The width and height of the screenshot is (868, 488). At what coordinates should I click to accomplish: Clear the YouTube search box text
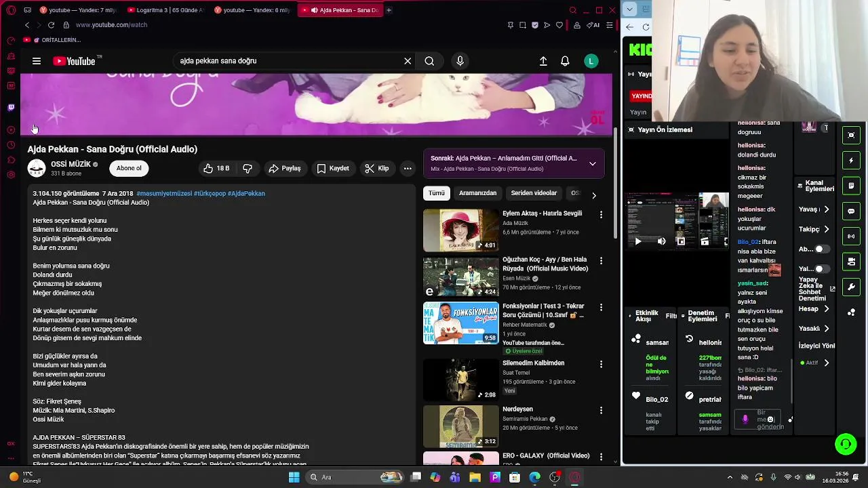[408, 61]
